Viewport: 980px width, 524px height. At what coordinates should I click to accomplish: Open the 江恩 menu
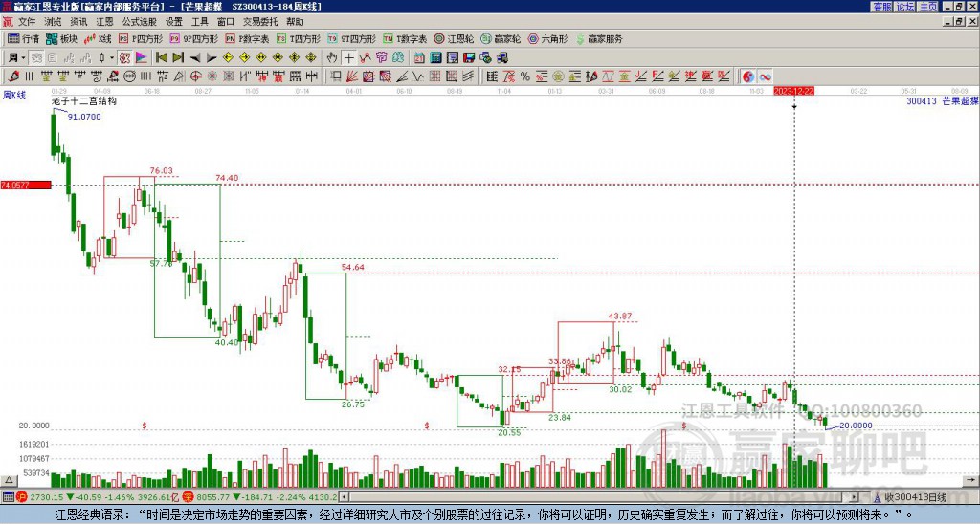click(x=105, y=22)
